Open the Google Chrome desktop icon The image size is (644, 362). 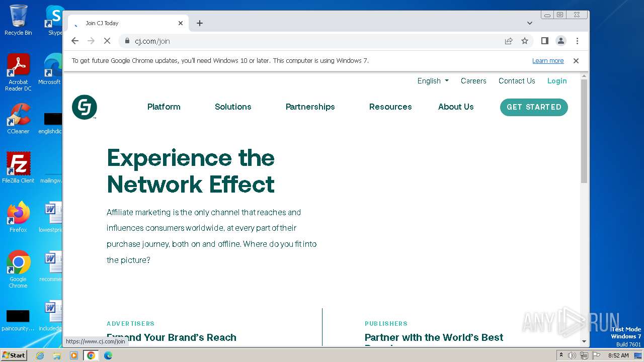(18, 269)
